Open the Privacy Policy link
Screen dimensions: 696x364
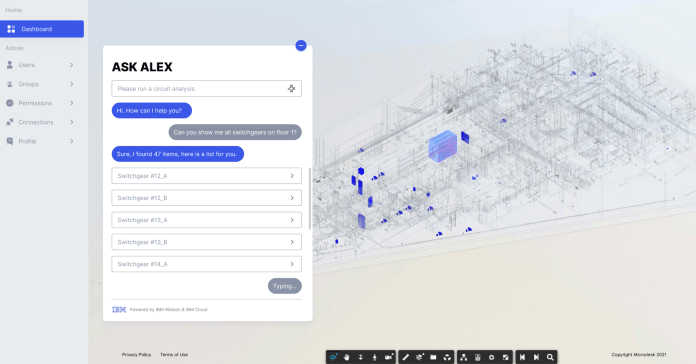(x=136, y=355)
